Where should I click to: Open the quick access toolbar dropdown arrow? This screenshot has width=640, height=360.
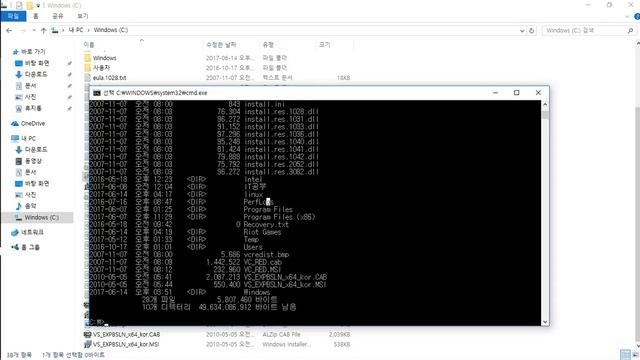click(38, 5)
